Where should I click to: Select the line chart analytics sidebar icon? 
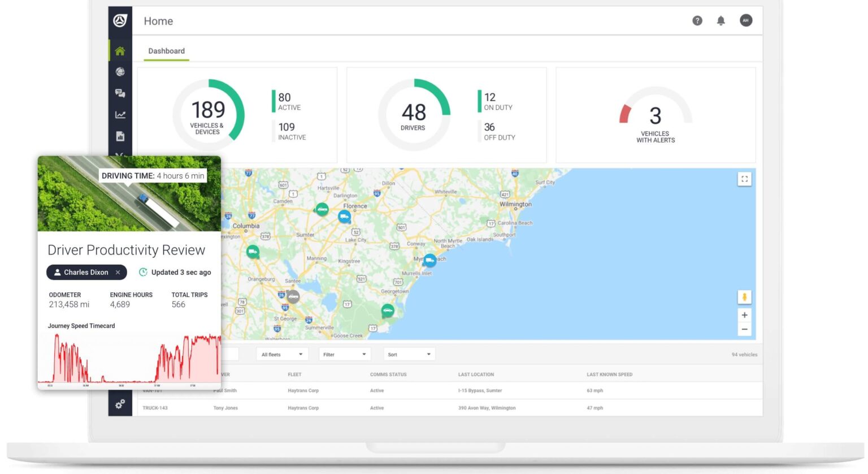coord(119,114)
